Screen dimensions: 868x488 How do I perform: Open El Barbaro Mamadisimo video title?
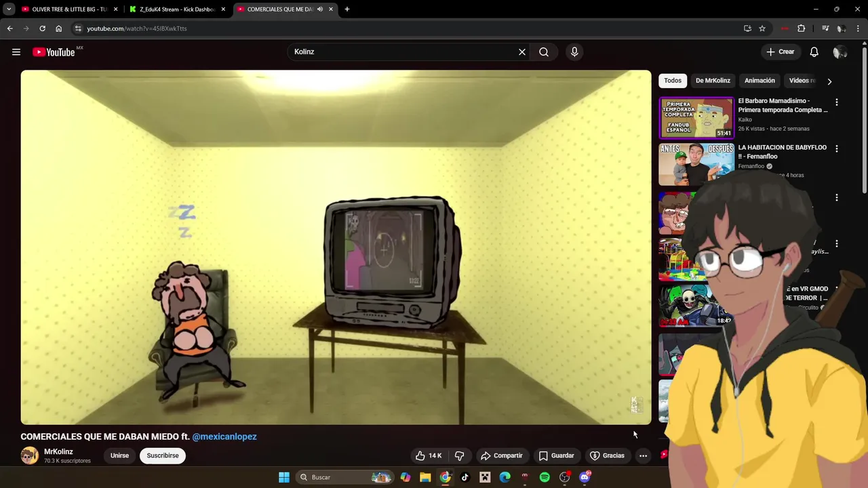click(783, 105)
